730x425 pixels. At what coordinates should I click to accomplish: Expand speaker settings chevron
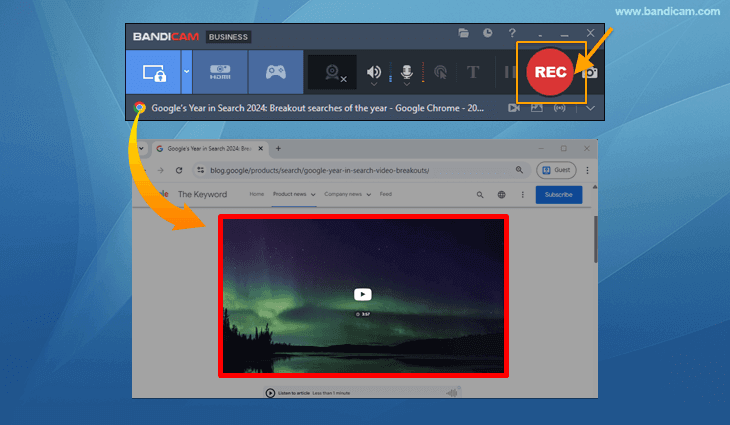374,85
